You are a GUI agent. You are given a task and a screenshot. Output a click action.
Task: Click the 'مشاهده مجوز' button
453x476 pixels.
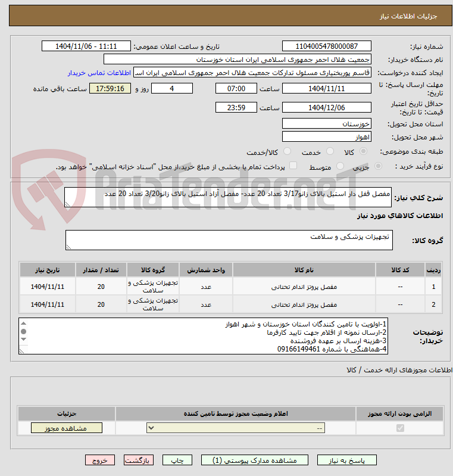[x=67, y=428]
